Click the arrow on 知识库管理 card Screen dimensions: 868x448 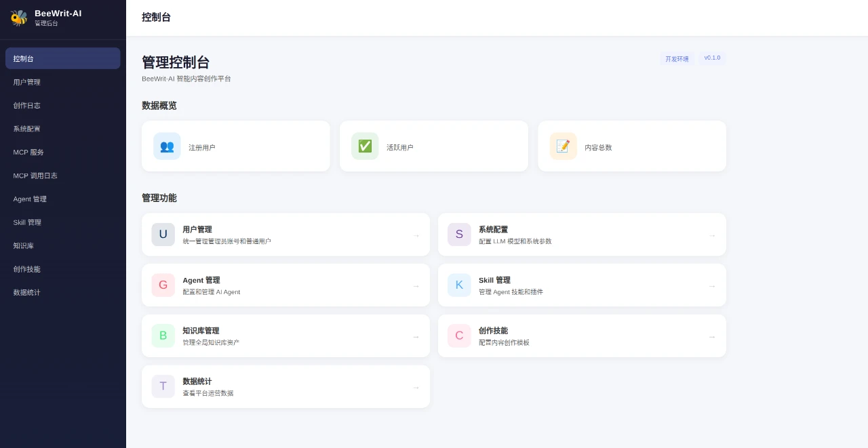pos(416,337)
